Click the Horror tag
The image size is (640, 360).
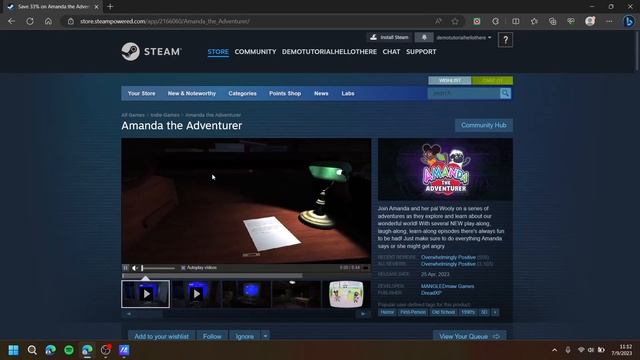[x=387, y=312]
